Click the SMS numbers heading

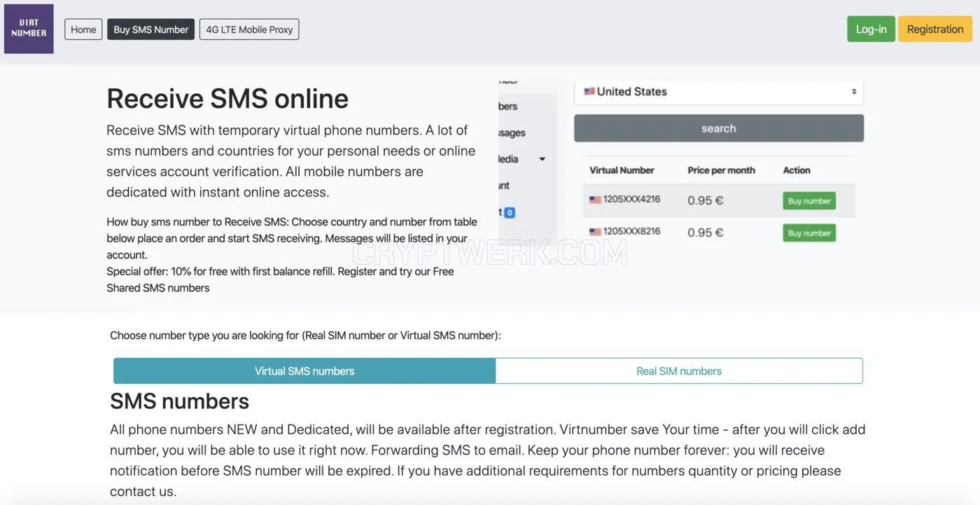click(x=179, y=401)
